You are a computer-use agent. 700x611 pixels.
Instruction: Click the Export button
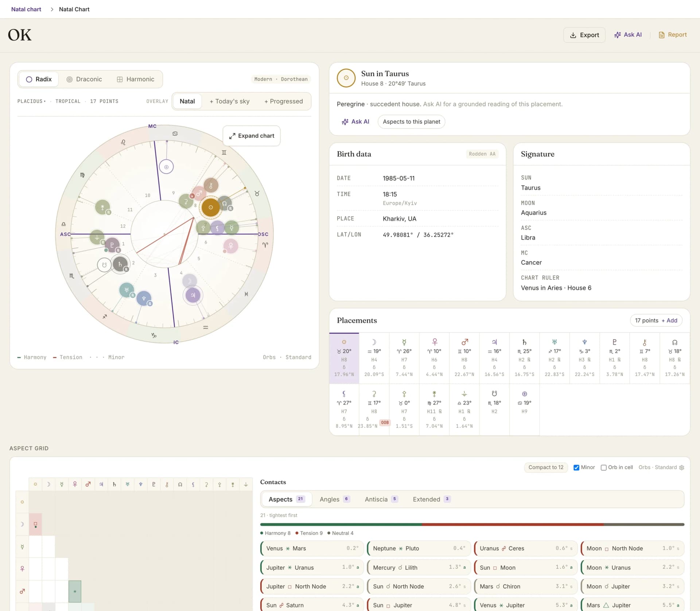[x=584, y=35]
